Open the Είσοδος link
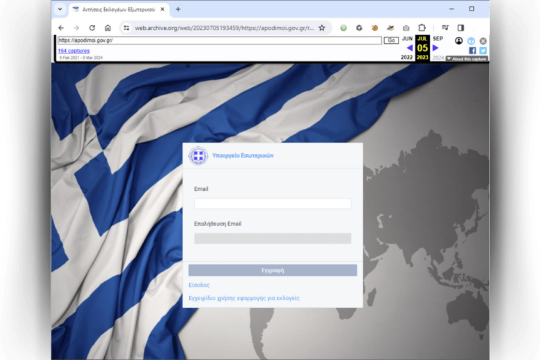Screen dimensions: 540x360 [x=199, y=285]
